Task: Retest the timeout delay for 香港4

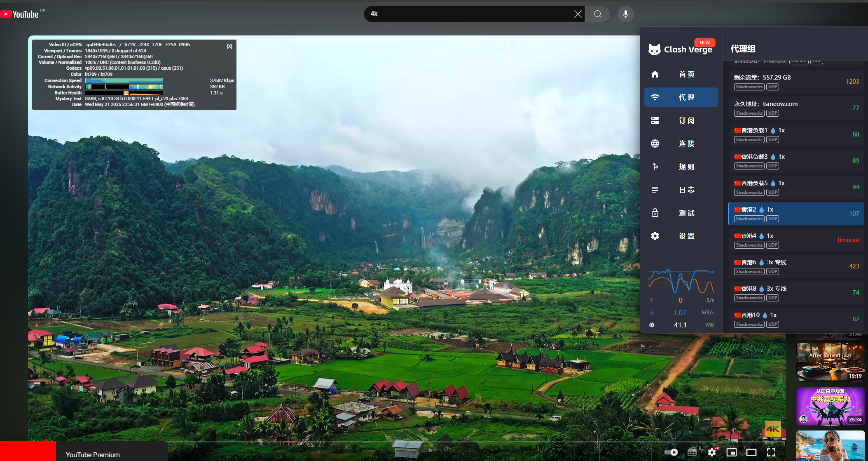Action: click(x=848, y=240)
